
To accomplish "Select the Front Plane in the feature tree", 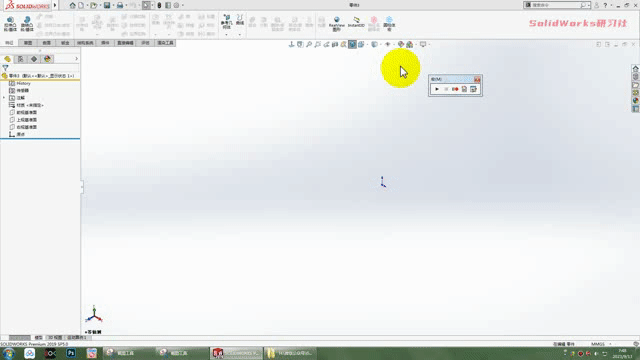I will click(x=23, y=113).
